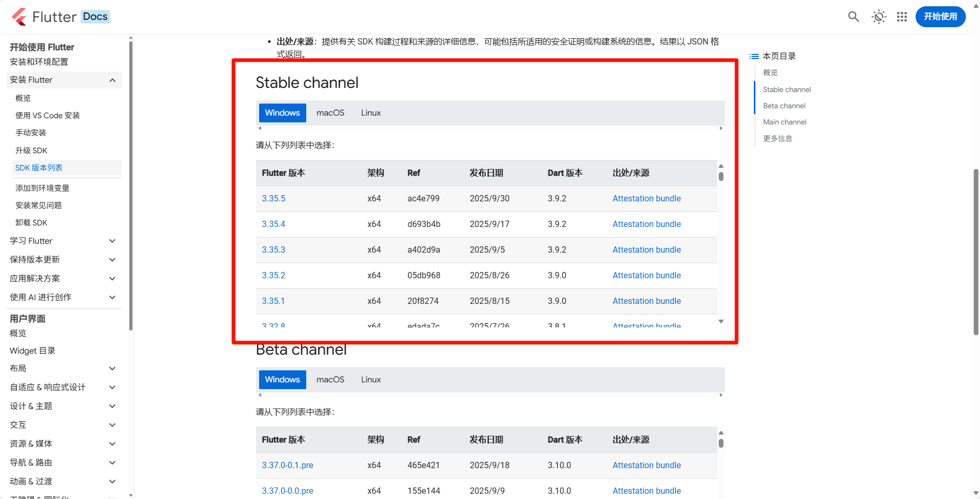Expand the 使用 AI 进行创作 section
This screenshot has height=499, width=980.
pos(112,298)
